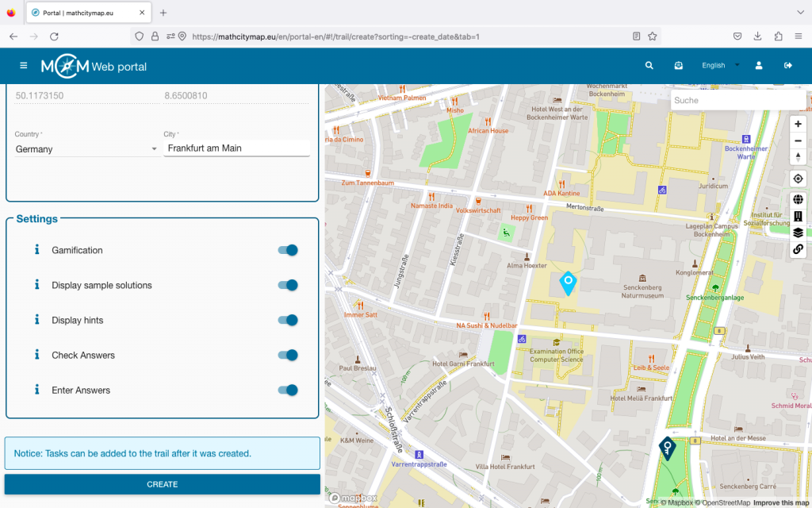Screen dimensions: 812x508
Task: Switch off Check Answers setting
Action: pos(288,355)
